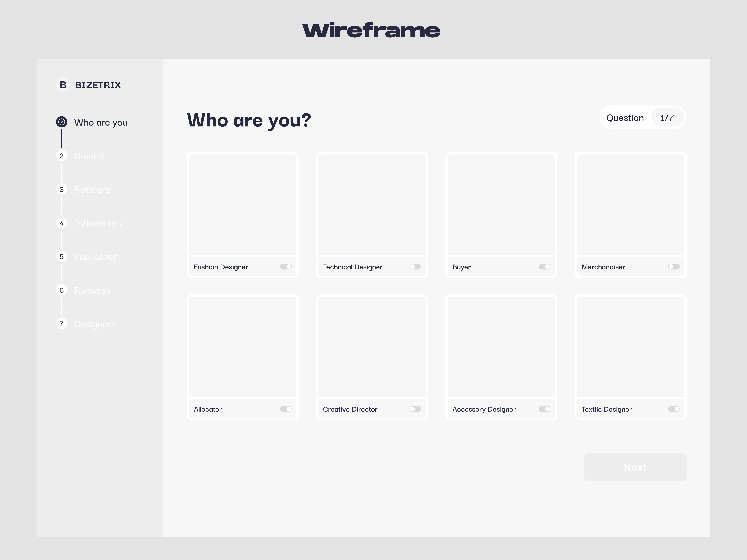Toggle the Fashion Designer switch
747x560 pixels.
pos(286,267)
